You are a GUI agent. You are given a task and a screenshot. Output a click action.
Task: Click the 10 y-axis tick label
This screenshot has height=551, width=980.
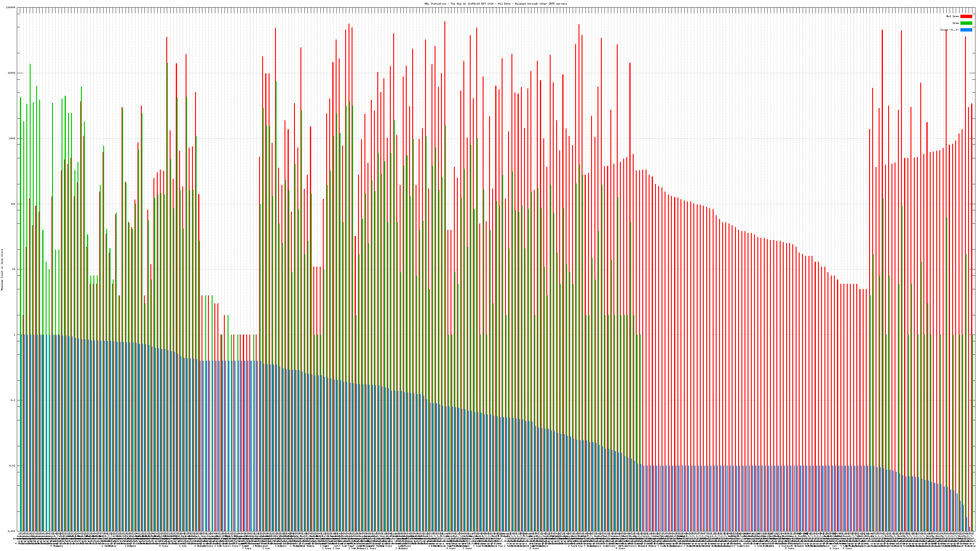pos(14,269)
